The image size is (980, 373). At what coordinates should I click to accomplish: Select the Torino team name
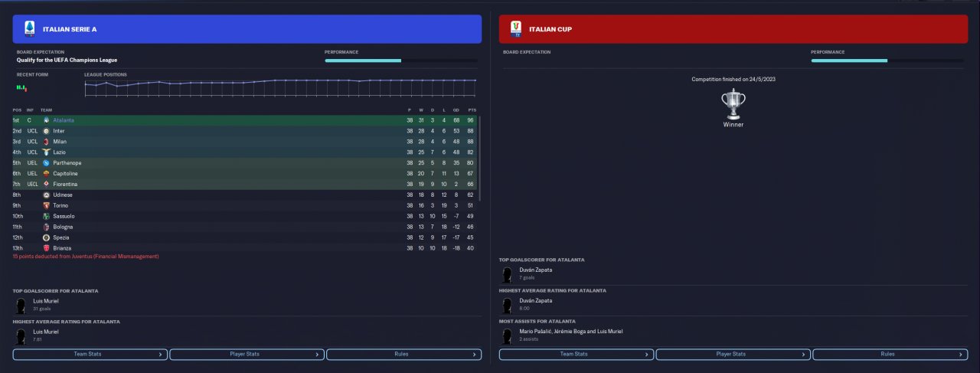pyautogui.click(x=61, y=205)
